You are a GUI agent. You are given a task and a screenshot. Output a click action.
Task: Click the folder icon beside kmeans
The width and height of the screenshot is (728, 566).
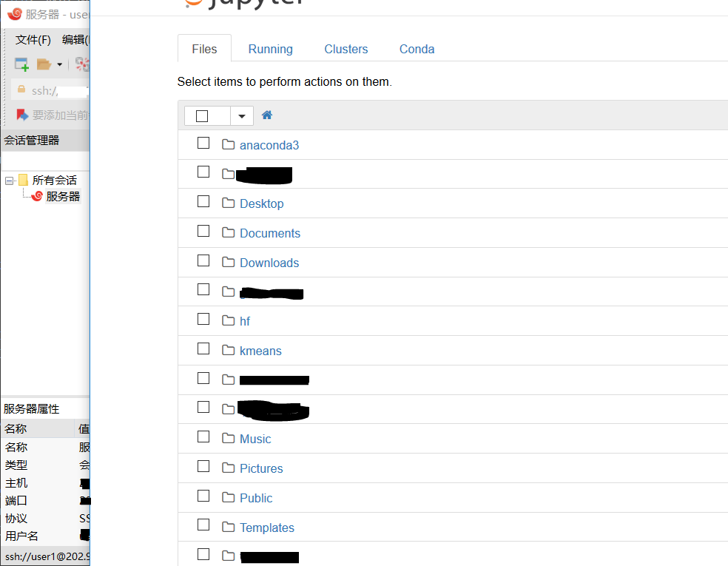point(228,350)
